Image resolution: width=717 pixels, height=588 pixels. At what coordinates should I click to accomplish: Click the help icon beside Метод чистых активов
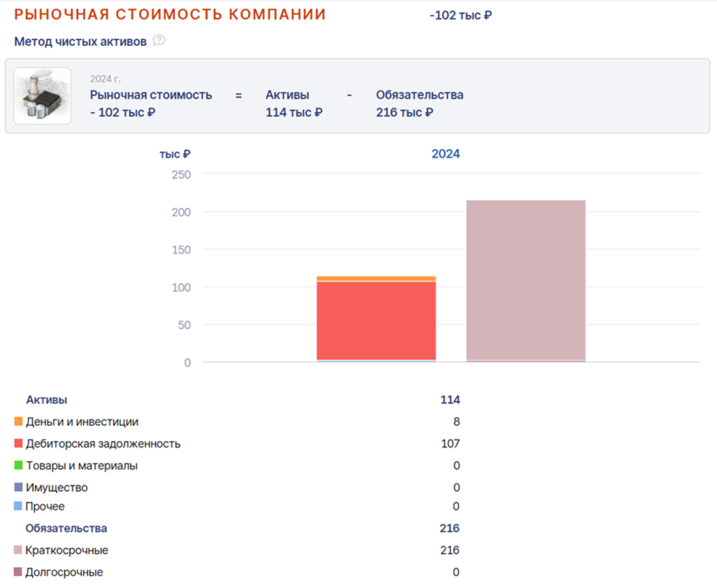click(x=158, y=41)
